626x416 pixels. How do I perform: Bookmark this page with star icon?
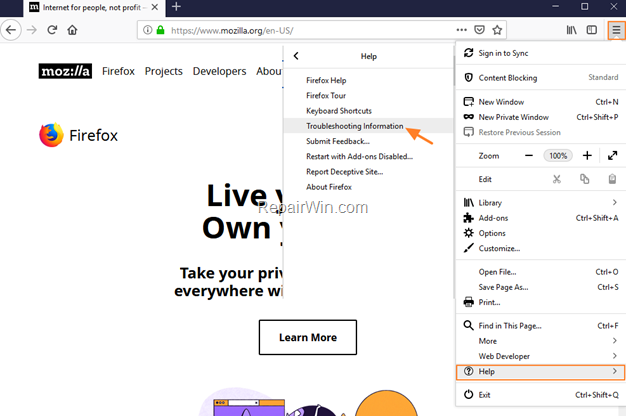(x=497, y=30)
